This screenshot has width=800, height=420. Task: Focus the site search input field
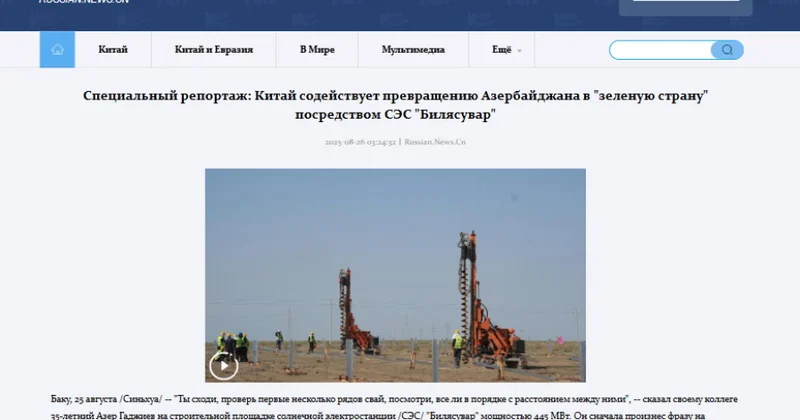click(660, 50)
